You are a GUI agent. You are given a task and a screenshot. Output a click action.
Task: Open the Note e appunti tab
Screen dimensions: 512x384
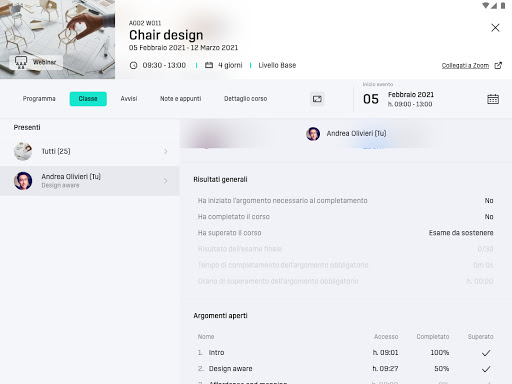click(x=180, y=99)
